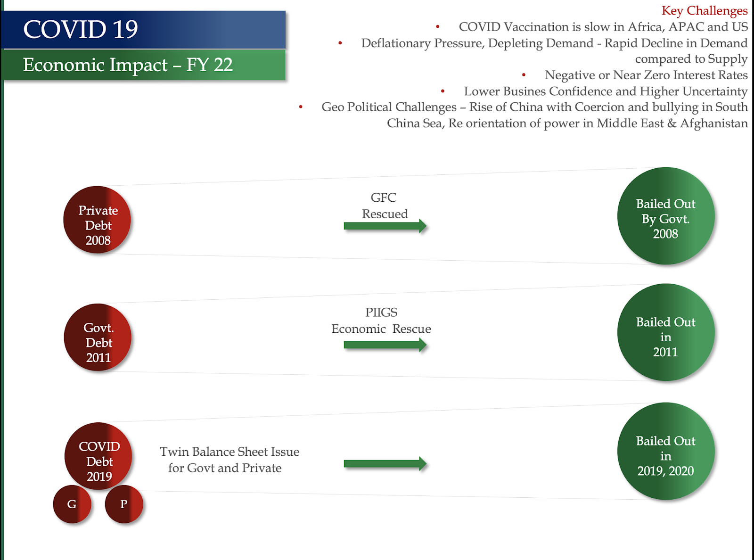The height and width of the screenshot is (560, 754).
Task: Select the Govt. Debt 2011 red circle
Action: click(x=98, y=337)
